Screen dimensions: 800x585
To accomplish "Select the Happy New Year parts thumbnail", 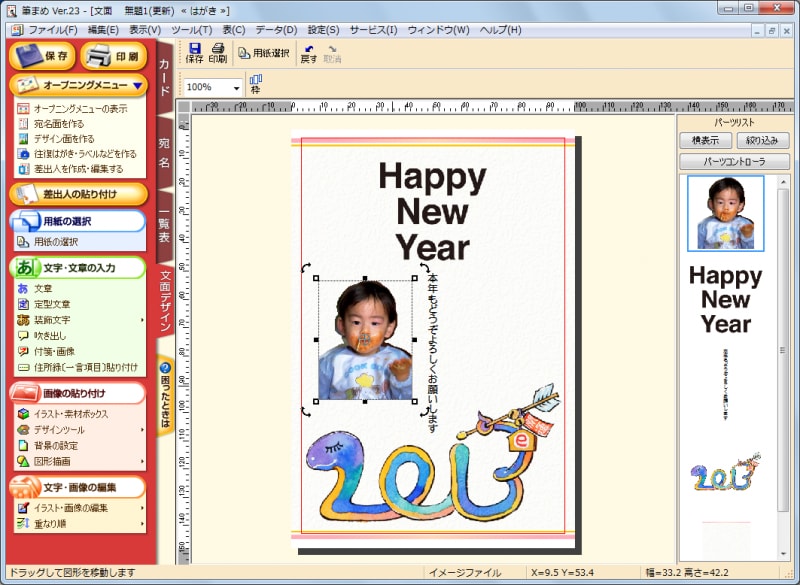I will click(x=725, y=300).
